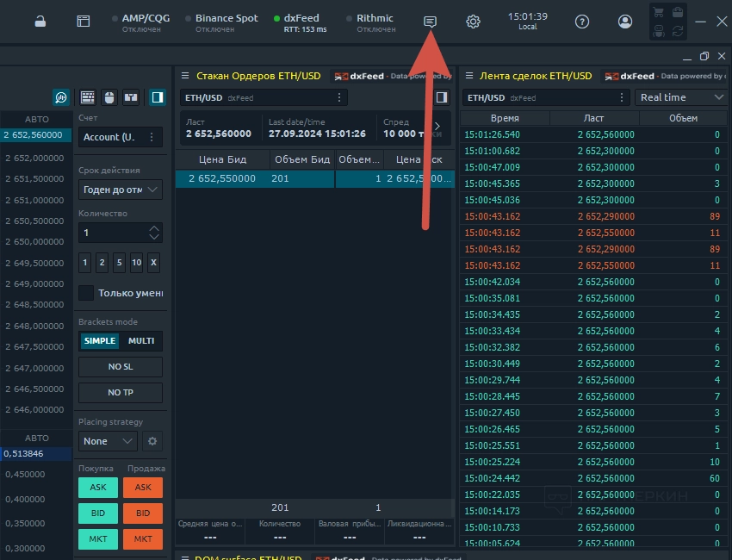
Task: Open the Лента сделок panel hamburger menu
Action: [468, 76]
